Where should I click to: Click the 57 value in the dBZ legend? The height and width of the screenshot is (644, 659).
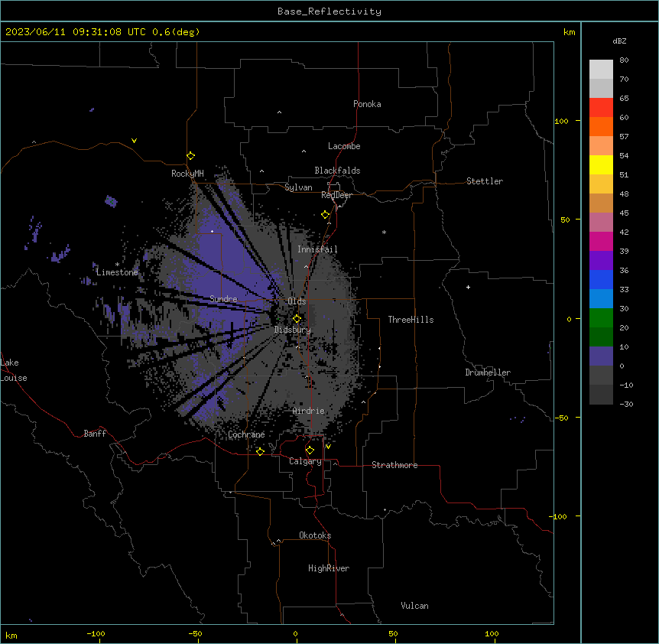click(x=624, y=137)
